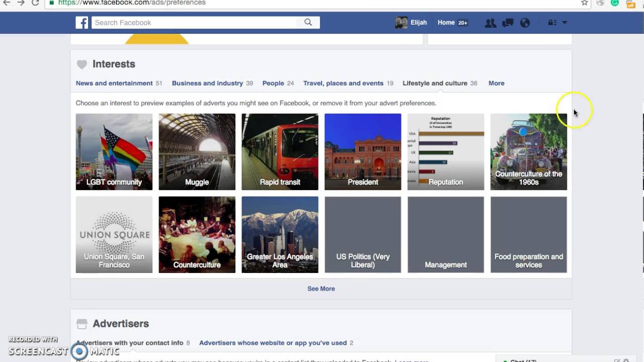Go to Home in the top bar
Viewport: 644px width, 362px height.
(446, 23)
